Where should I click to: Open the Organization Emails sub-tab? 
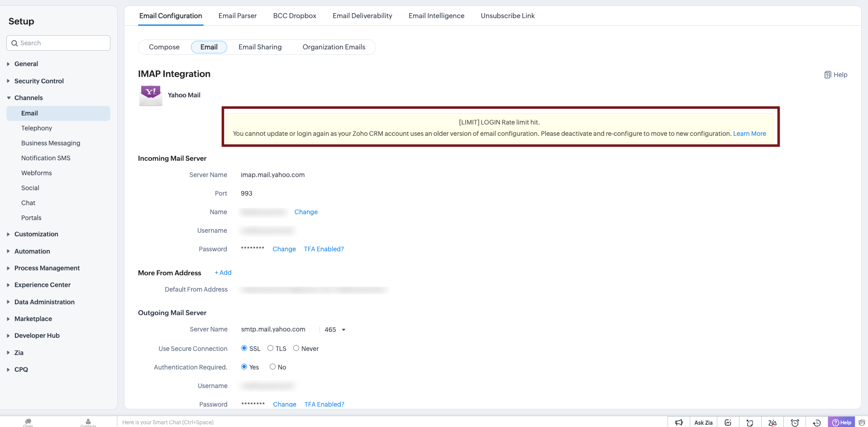[334, 47]
